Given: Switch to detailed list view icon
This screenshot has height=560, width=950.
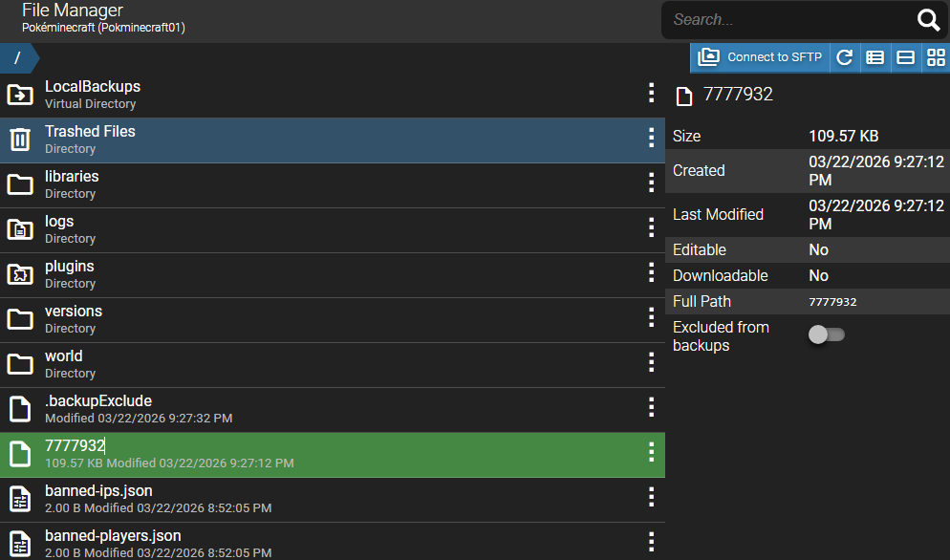Looking at the screenshot, I should [x=874, y=57].
